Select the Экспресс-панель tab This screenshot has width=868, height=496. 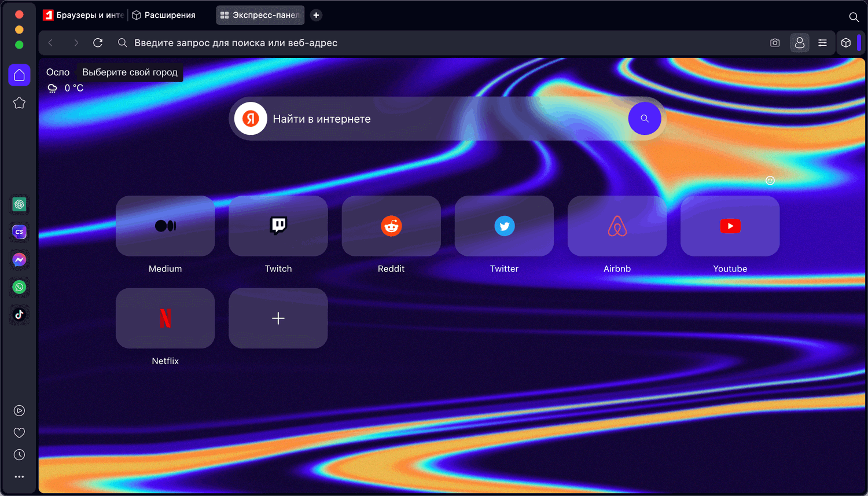click(260, 15)
